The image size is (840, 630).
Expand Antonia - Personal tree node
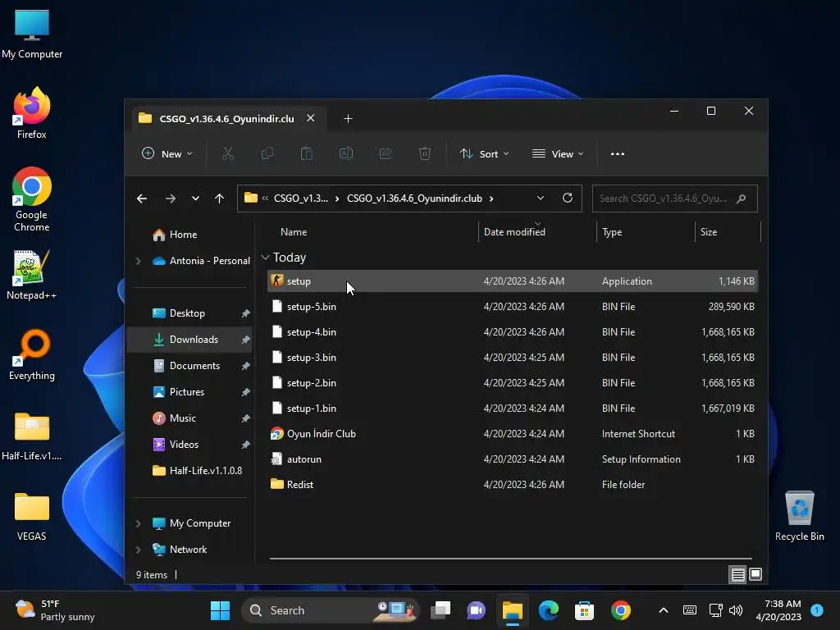(138, 261)
